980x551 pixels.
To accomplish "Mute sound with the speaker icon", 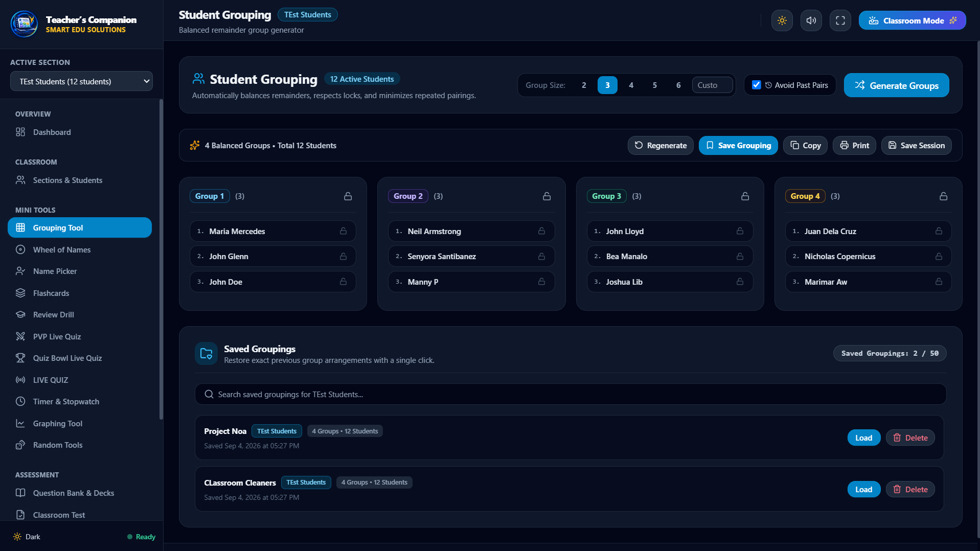I will tap(811, 20).
